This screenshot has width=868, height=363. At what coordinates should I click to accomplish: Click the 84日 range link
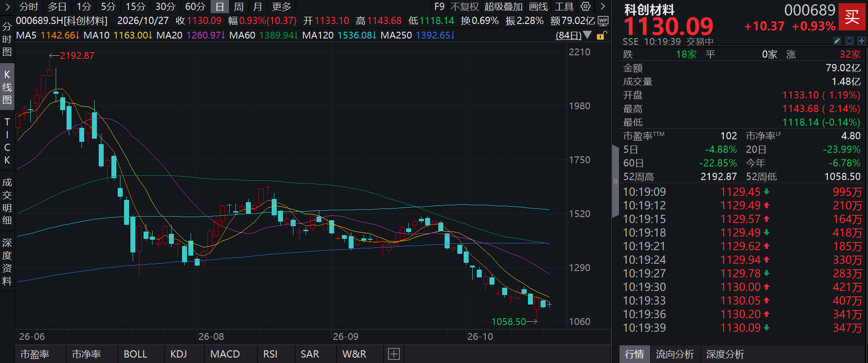[x=569, y=35]
